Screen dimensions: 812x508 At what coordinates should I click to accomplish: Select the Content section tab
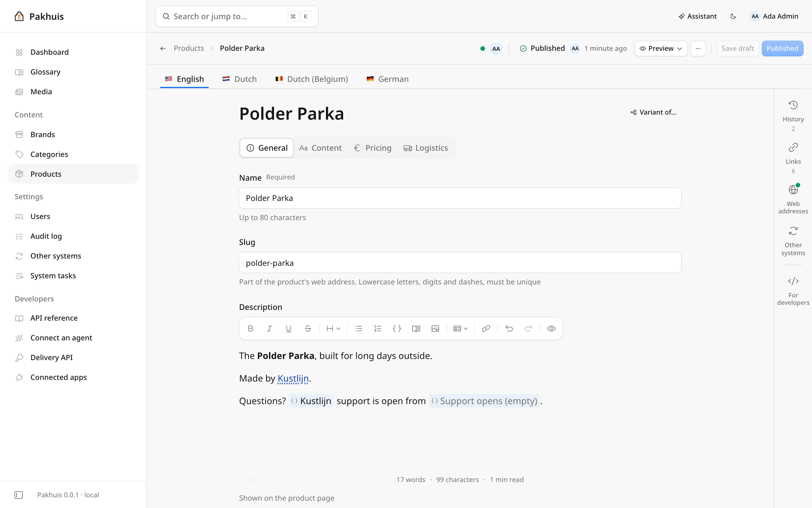321,148
